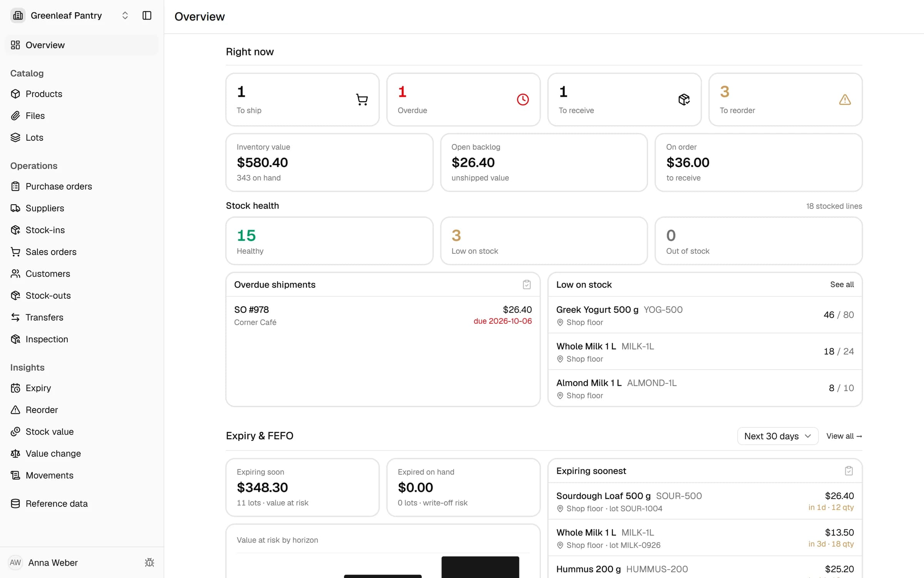Click See all in Low on stock
Screen dimensions: 924x578
[842, 284]
